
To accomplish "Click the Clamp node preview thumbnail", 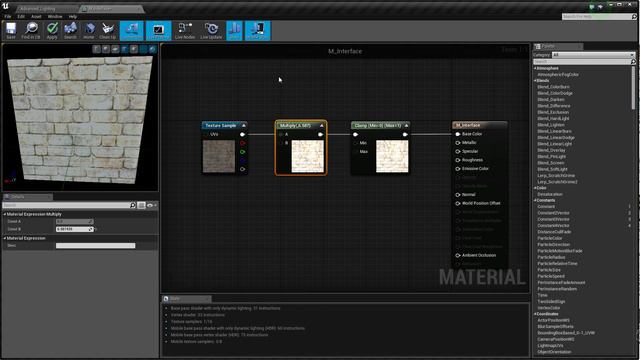I will click(392, 156).
